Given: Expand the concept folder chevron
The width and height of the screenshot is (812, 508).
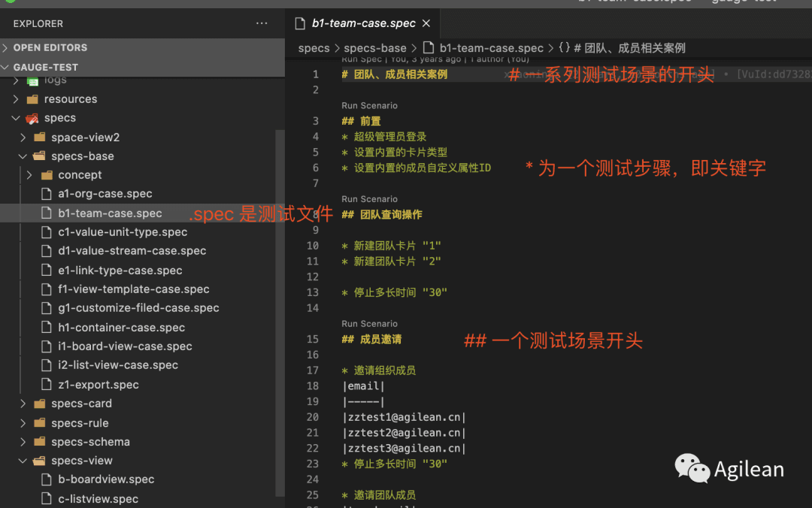Looking at the screenshot, I should click(x=29, y=175).
